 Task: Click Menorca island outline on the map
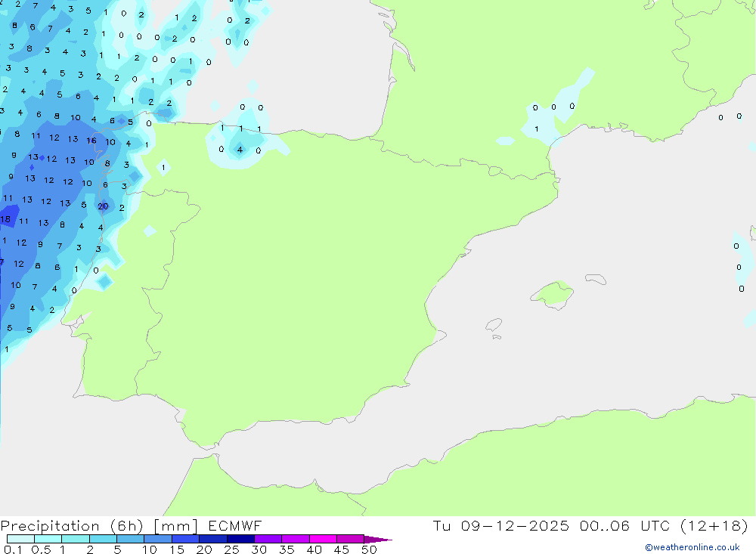coord(596,279)
